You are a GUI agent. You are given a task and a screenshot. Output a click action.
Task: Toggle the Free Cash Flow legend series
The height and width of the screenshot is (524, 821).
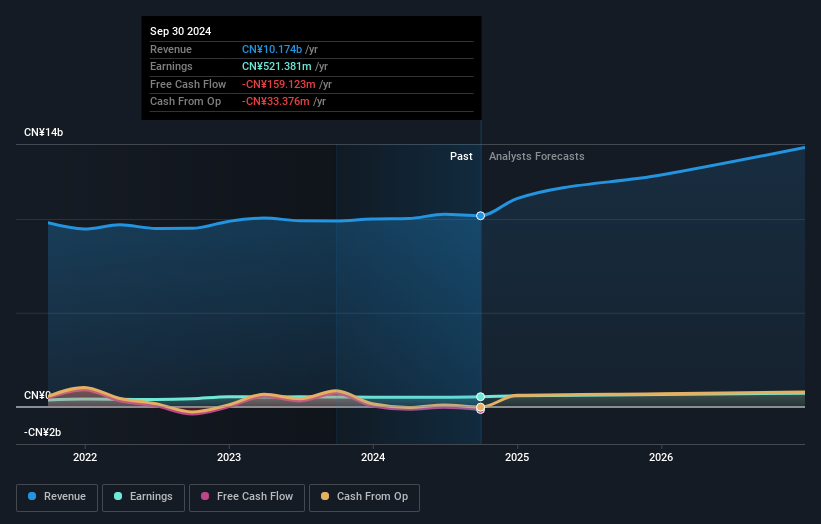tap(247, 497)
